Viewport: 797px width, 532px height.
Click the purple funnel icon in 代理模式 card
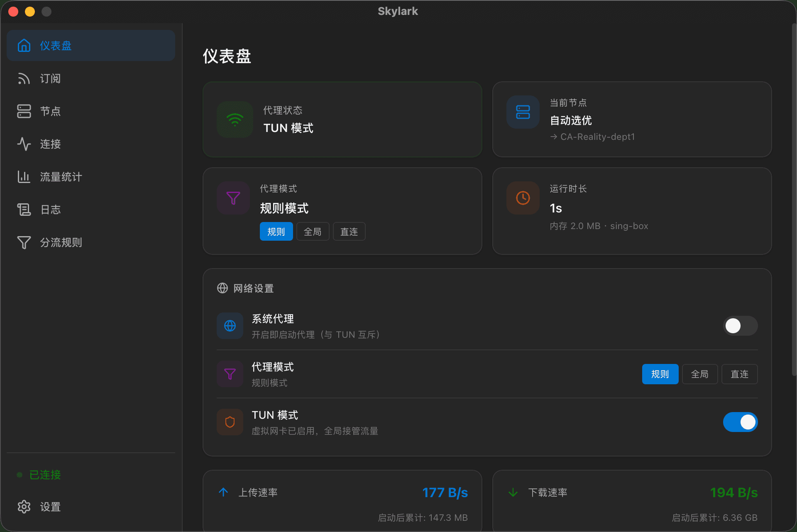coord(233,198)
